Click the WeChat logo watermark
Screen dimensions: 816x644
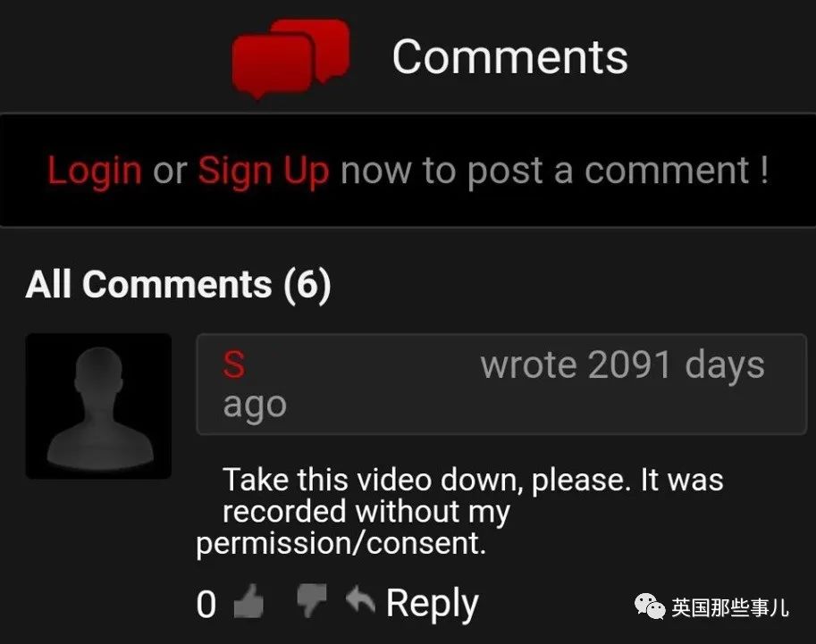pos(650,606)
